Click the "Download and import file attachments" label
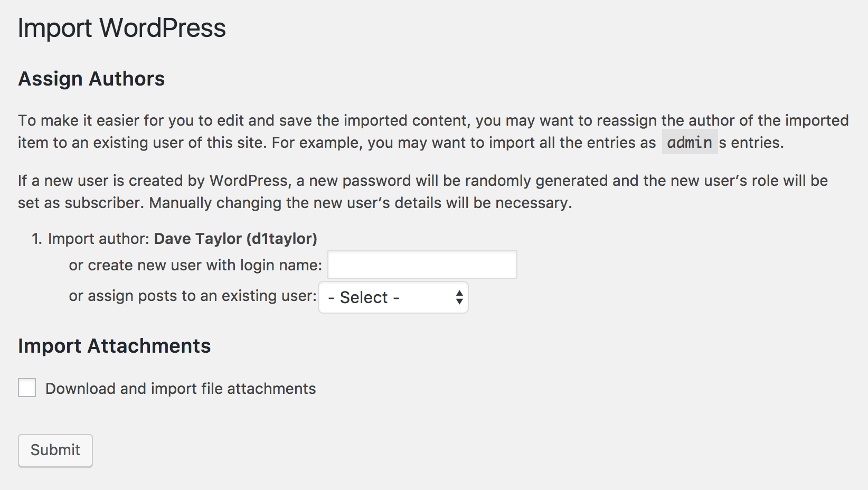This screenshot has height=490, width=868. pyautogui.click(x=181, y=389)
